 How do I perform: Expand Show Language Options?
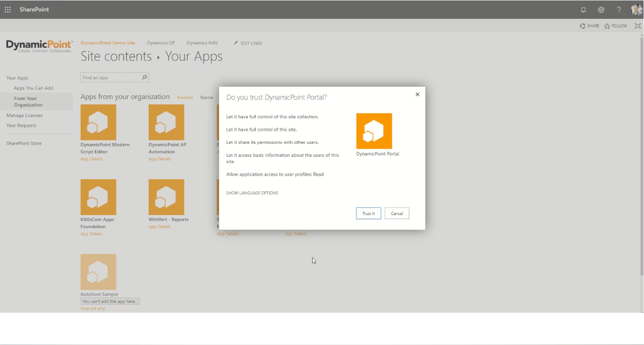(x=252, y=193)
